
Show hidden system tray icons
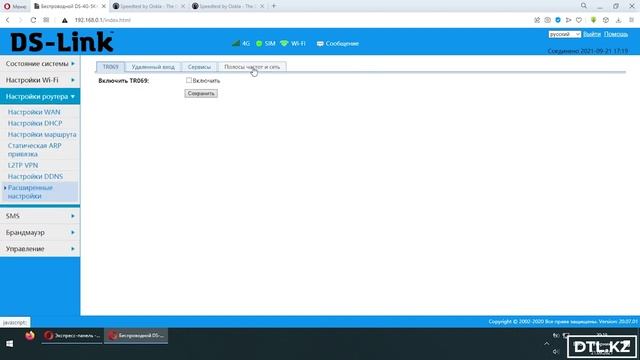547,344
